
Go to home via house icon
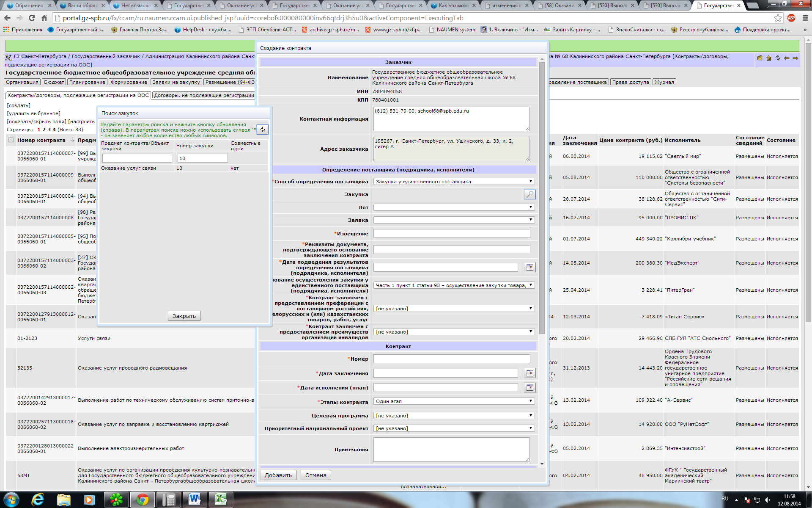[x=769, y=58]
